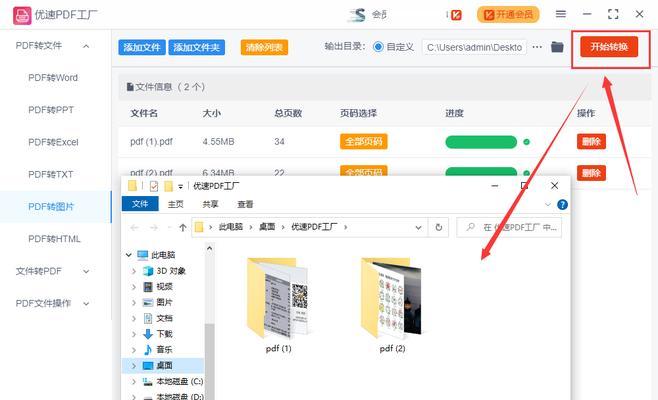Image resolution: width=658 pixels, height=400 pixels.
Task: Click quick access properties checkmark icon
Action: [154, 186]
